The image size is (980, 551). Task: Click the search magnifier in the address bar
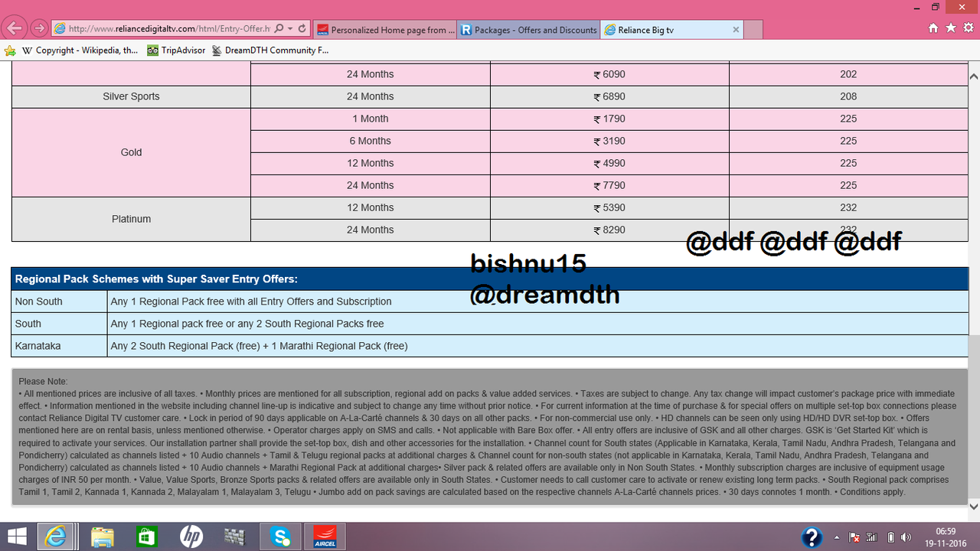(279, 29)
